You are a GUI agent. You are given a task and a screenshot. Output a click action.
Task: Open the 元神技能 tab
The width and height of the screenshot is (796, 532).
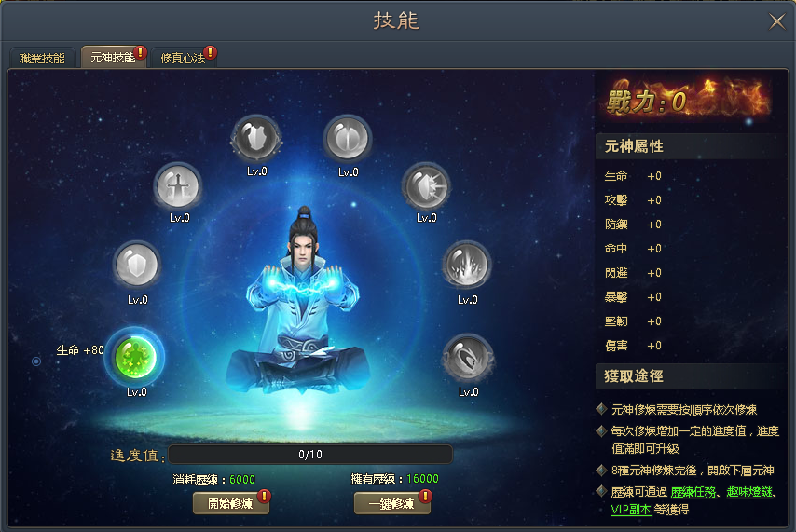click(113, 58)
